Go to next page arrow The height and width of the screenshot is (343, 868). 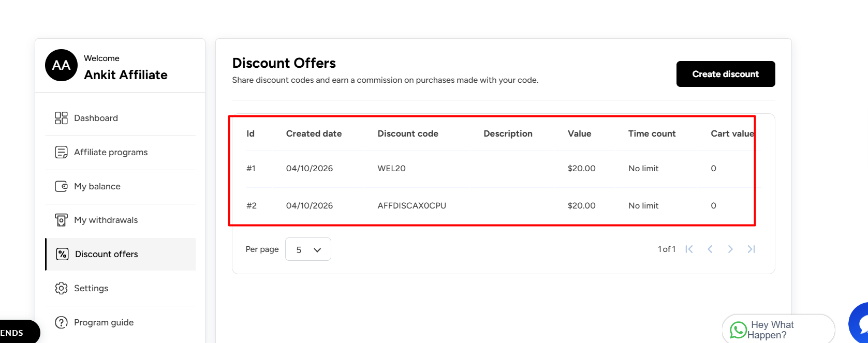pyautogui.click(x=730, y=249)
